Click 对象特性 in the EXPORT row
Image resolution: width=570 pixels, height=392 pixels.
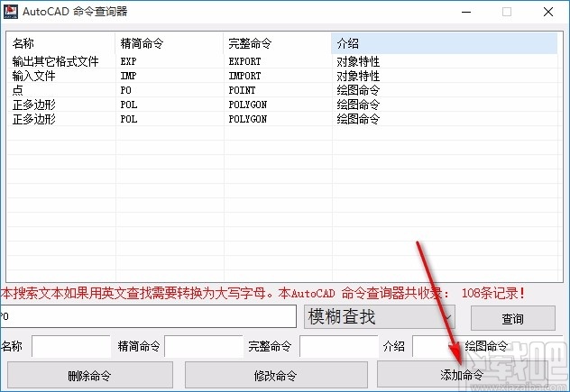(358, 61)
